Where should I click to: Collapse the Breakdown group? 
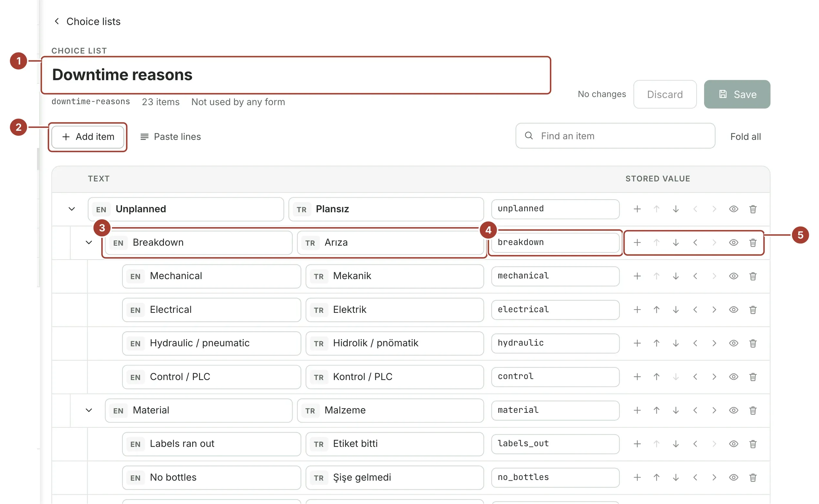89,243
